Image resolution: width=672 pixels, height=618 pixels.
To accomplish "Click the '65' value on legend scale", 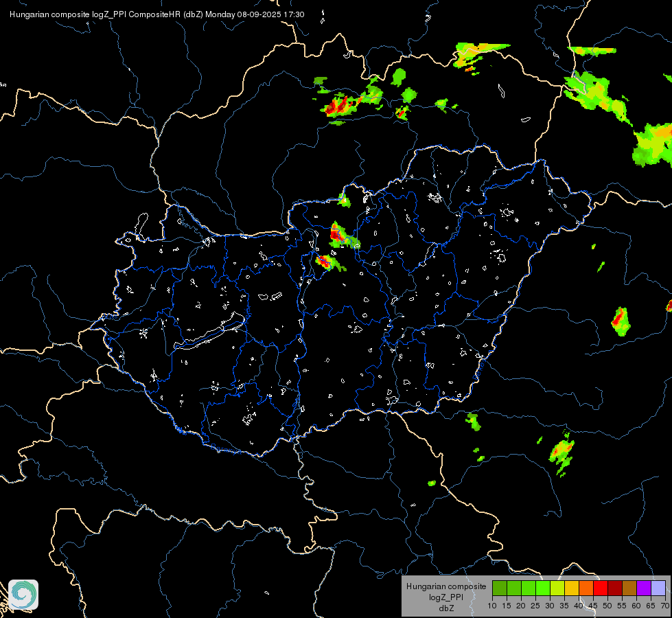I will tap(651, 606).
